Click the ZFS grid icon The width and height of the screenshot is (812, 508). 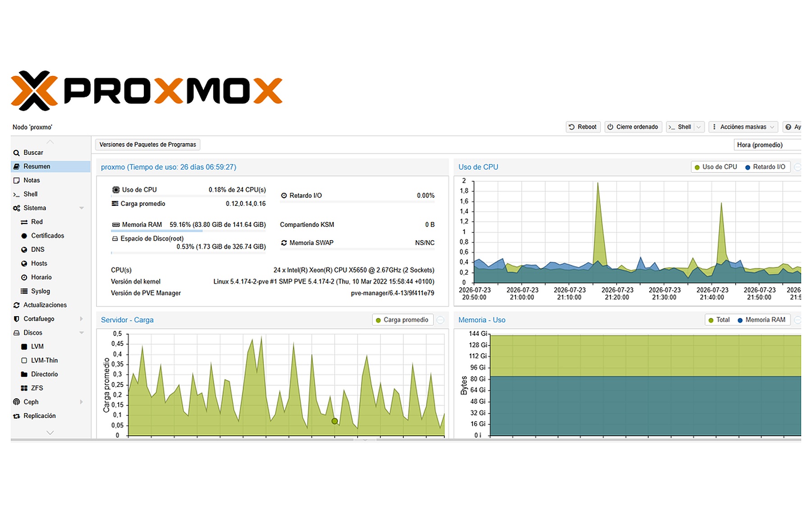pyautogui.click(x=24, y=388)
